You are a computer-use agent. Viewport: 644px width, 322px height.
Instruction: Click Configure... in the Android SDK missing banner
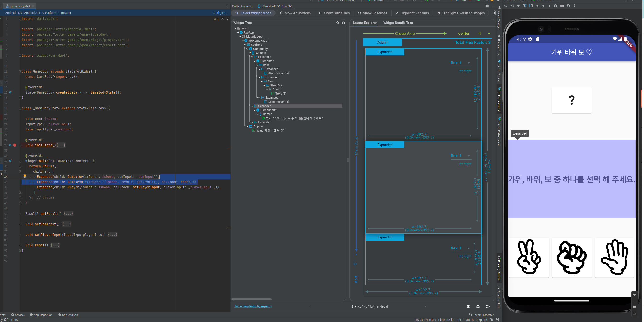tap(220, 13)
